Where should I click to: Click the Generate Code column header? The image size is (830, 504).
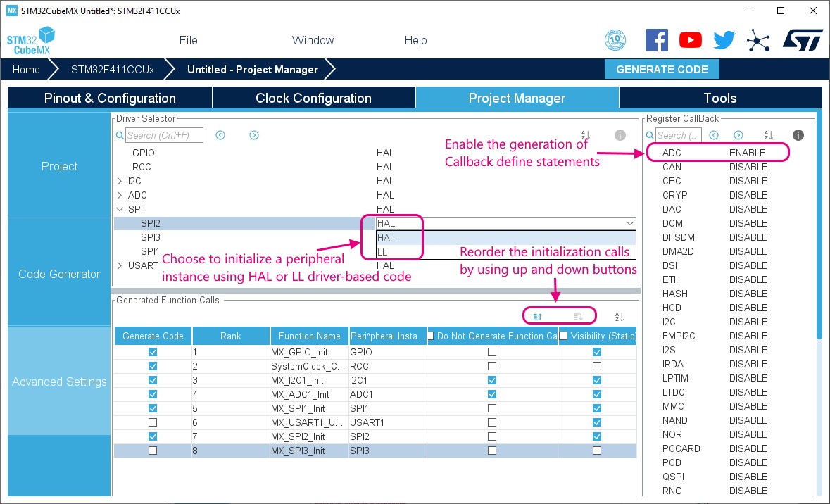(x=153, y=336)
